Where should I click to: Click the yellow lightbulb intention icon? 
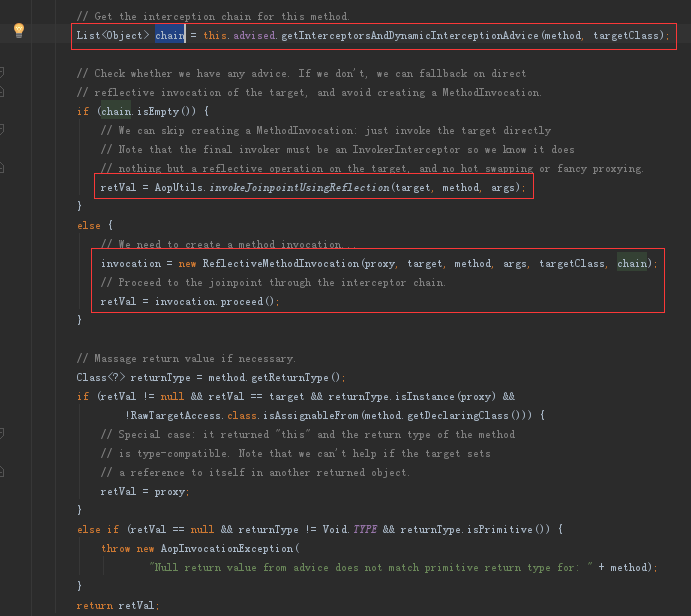(x=19, y=30)
